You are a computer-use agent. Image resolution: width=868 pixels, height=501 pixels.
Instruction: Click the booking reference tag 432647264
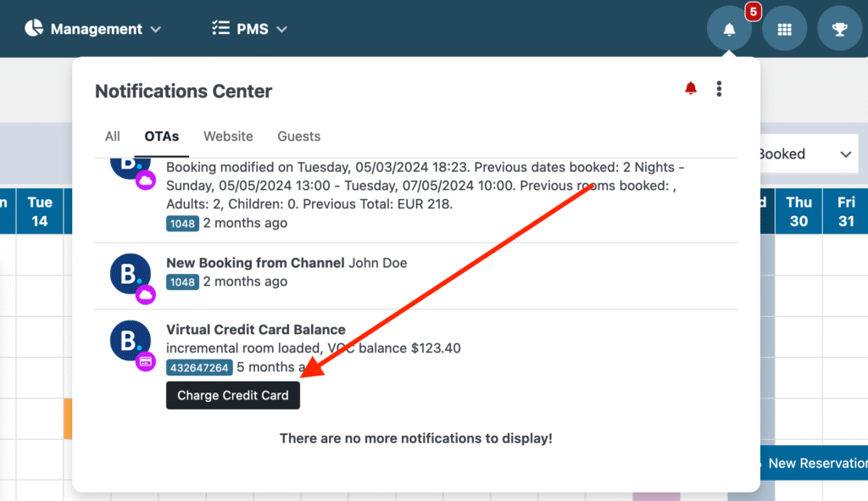[x=199, y=367]
